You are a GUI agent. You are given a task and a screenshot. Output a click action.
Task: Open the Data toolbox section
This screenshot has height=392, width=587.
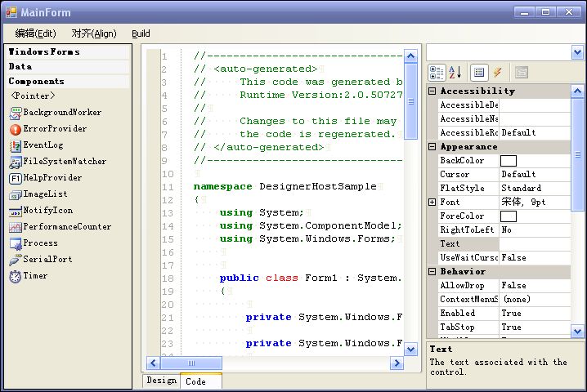(x=20, y=66)
